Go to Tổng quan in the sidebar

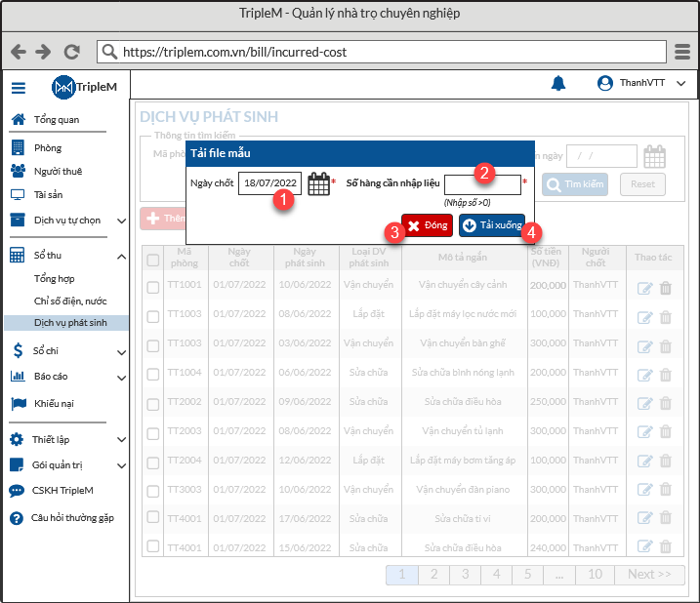coord(57,120)
